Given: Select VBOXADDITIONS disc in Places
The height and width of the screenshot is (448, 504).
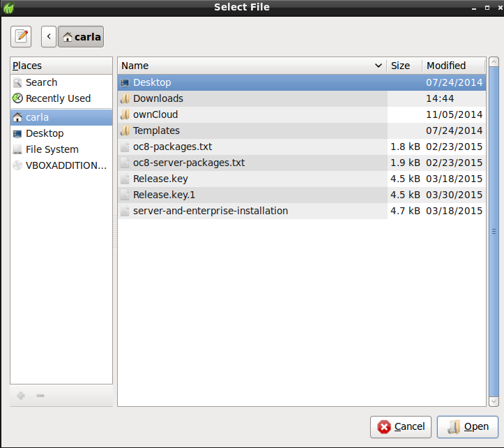Looking at the screenshot, I should (66, 165).
